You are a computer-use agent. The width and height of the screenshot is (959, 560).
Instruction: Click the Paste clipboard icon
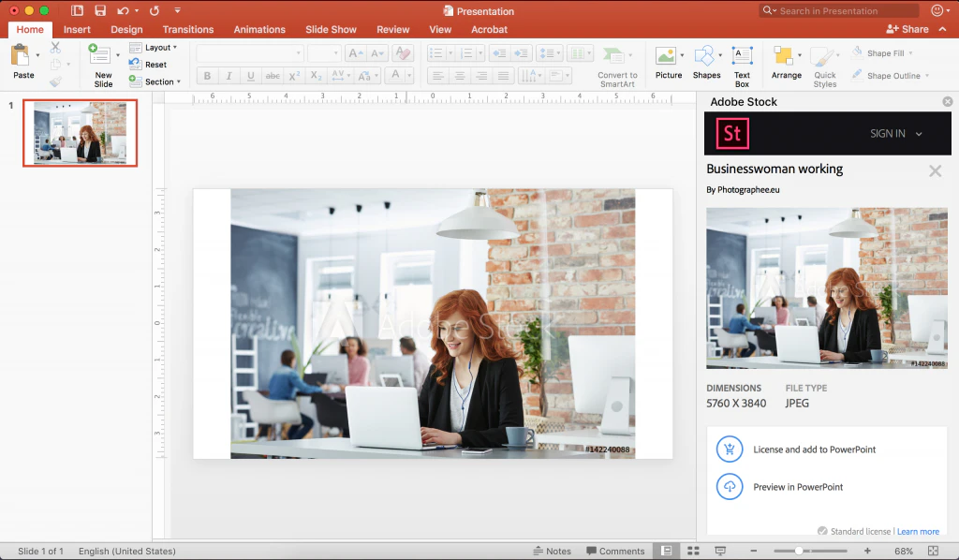(21, 56)
